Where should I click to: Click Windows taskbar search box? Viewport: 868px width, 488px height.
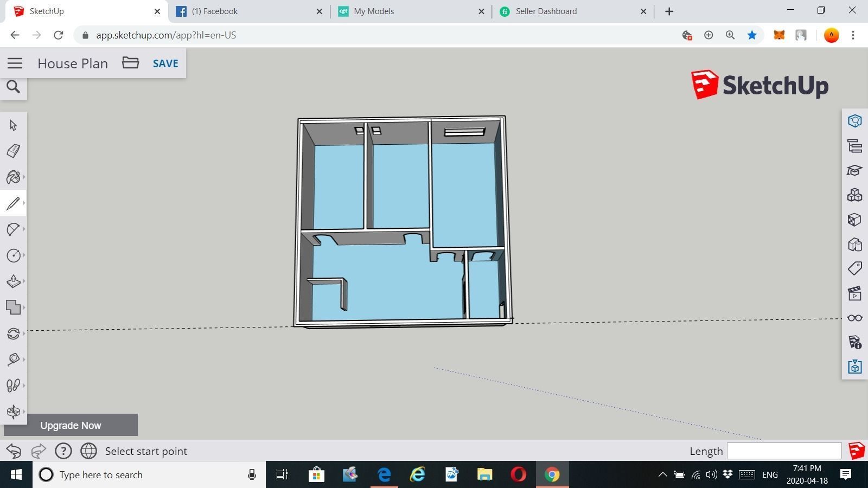tap(149, 475)
